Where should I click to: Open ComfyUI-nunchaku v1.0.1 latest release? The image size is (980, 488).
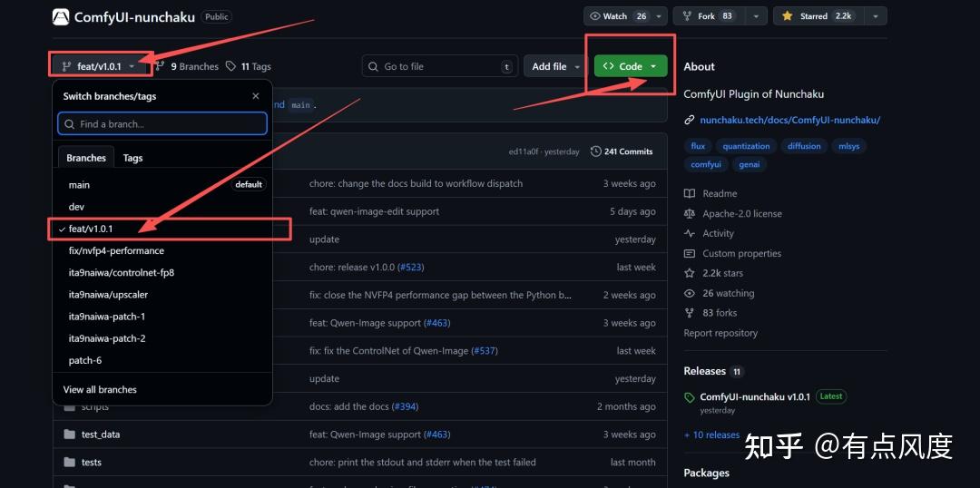pos(754,396)
